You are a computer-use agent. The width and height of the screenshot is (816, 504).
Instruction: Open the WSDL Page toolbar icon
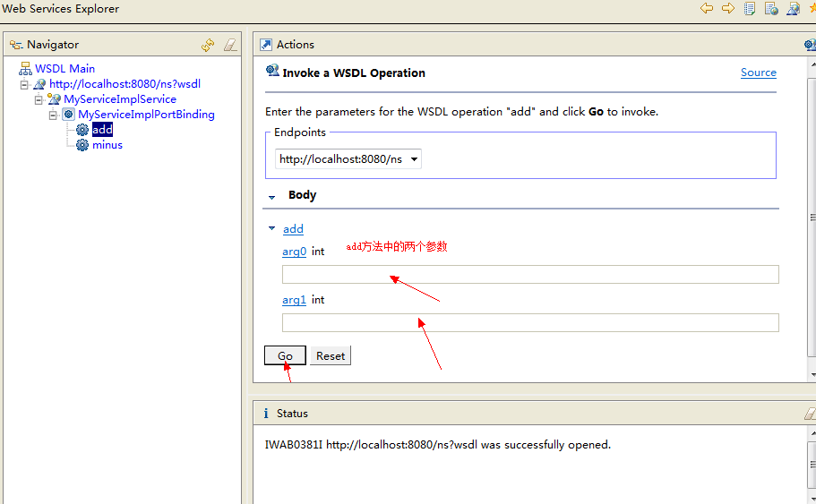click(x=793, y=8)
